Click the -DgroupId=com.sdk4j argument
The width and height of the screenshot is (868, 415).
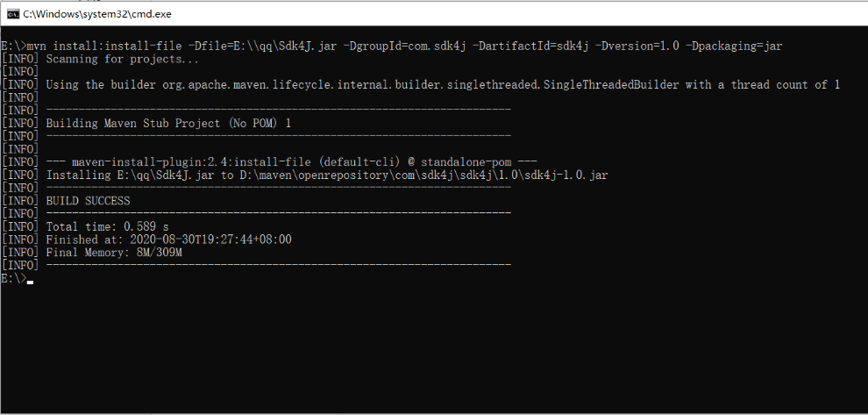pyautogui.click(x=404, y=46)
